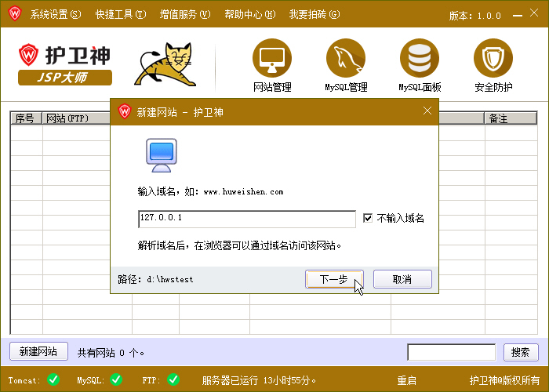Click the Tomcat cat logo
This screenshot has width=549, height=392.
pos(165,64)
